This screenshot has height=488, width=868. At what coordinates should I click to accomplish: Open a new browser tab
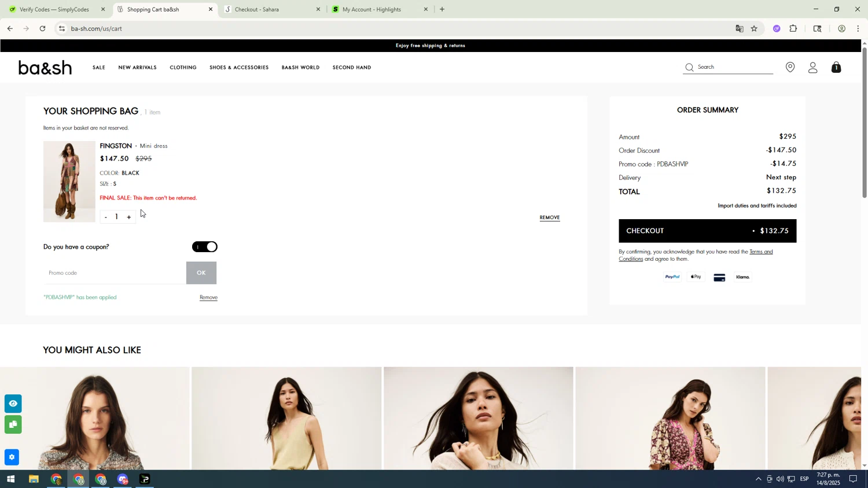[x=442, y=9]
